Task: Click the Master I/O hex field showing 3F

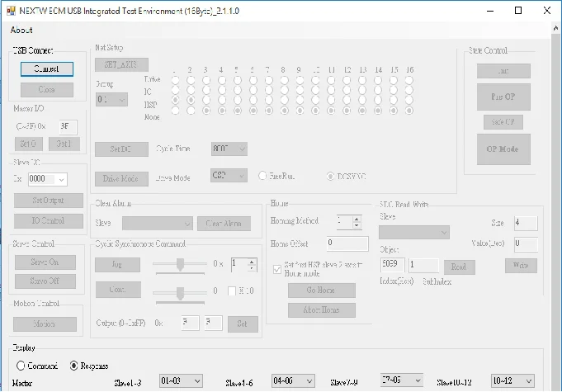Action: (x=68, y=126)
